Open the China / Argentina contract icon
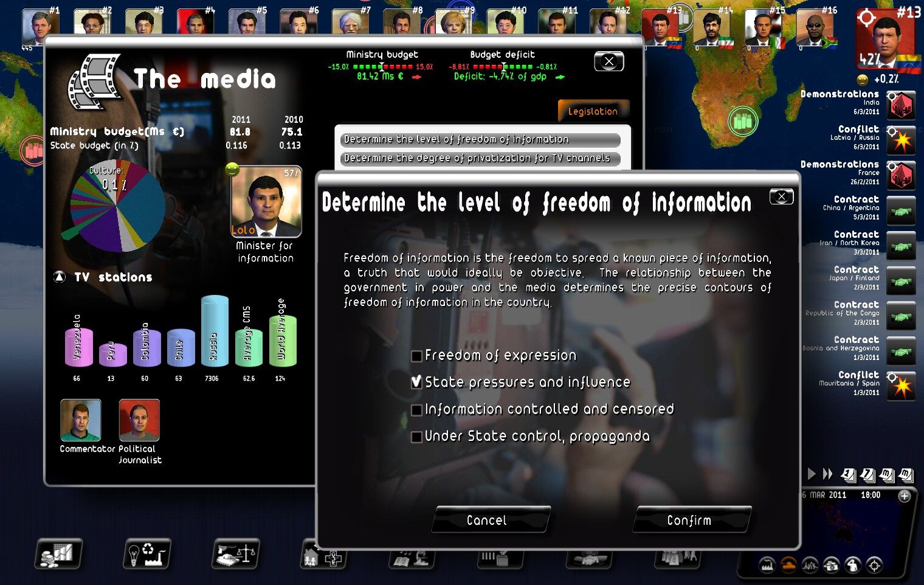 (901, 211)
